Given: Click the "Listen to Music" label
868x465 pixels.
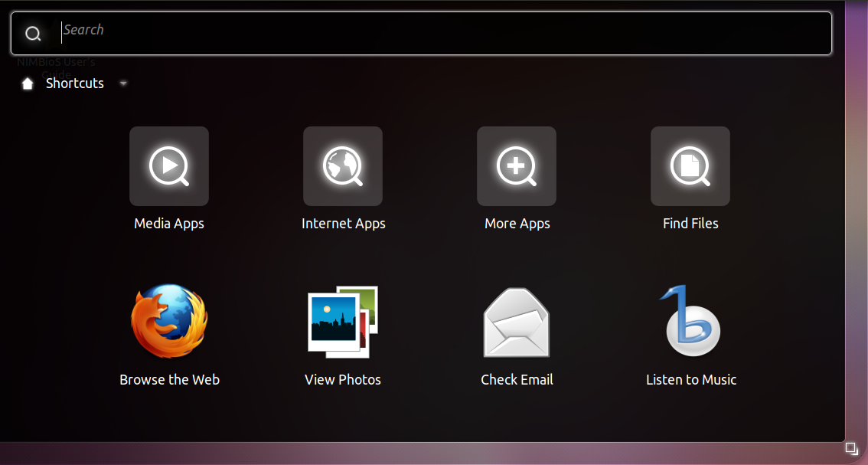Looking at the screenshot, I should point(690,380).
